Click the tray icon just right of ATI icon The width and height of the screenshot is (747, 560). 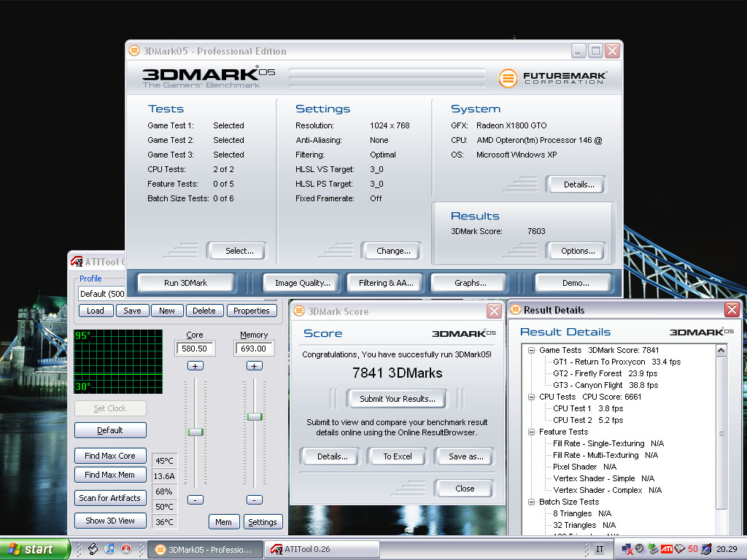[x=679, y=549]
